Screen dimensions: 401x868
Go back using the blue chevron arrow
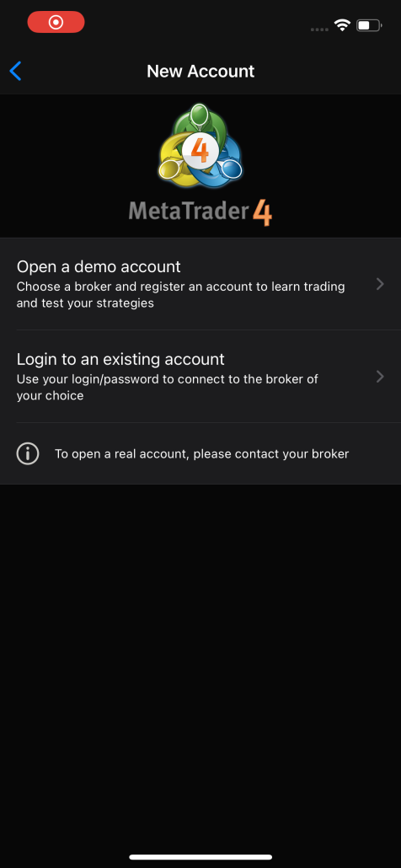click(15, 71)
